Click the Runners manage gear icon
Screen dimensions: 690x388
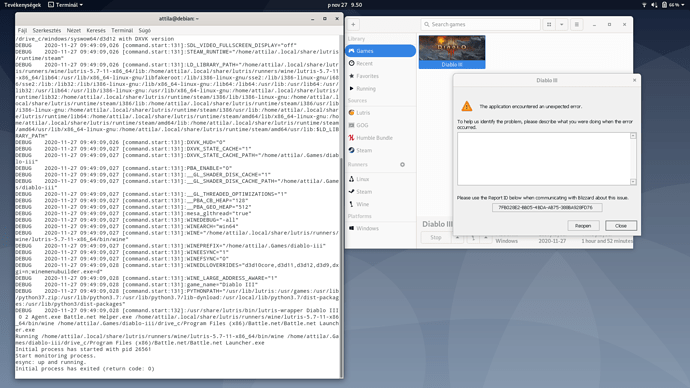click(x=402, y=165)
